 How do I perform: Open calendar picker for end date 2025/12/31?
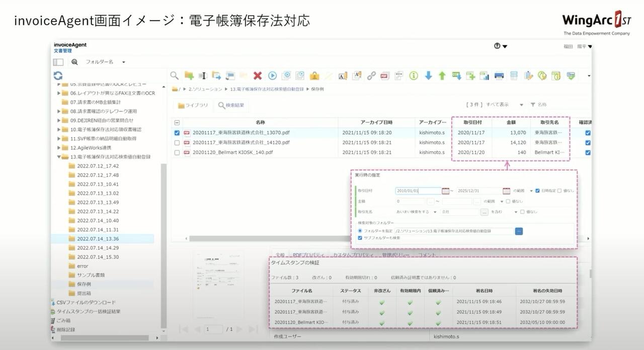507,191
